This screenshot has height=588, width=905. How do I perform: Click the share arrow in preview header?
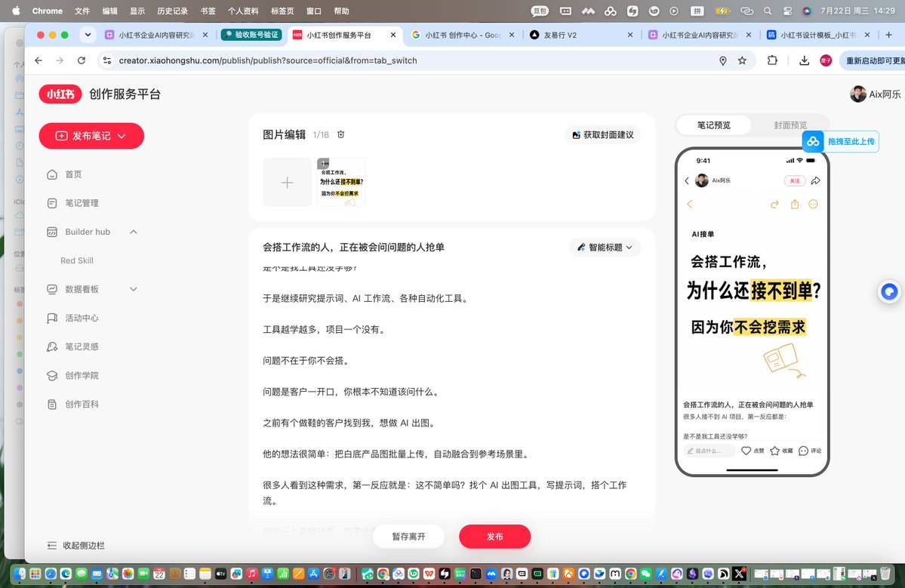click(815, 180)
